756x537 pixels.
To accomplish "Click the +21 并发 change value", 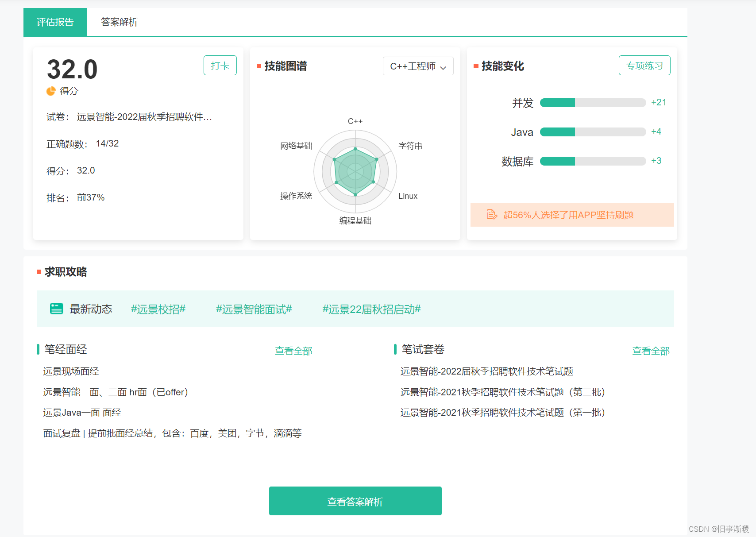I will pyautogui.click(x=659, y=102).
